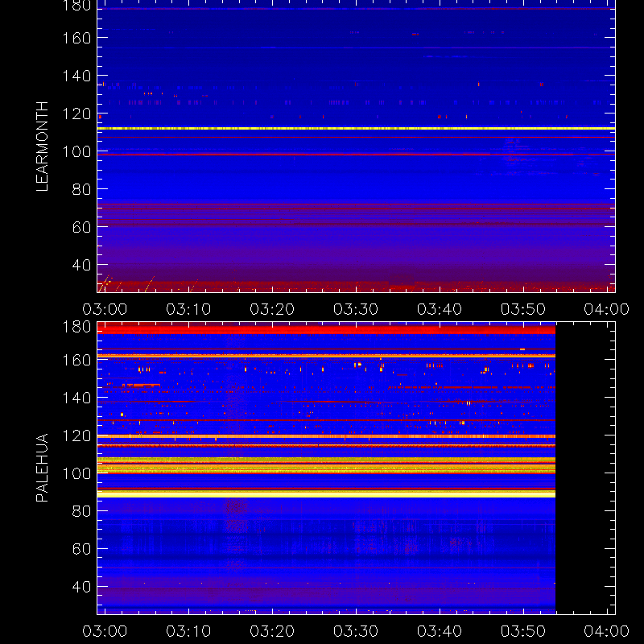Select 140 frequency tick on Learmonth plot
Image resolution: width=644 pixels, height=644 pixels.
76,76
